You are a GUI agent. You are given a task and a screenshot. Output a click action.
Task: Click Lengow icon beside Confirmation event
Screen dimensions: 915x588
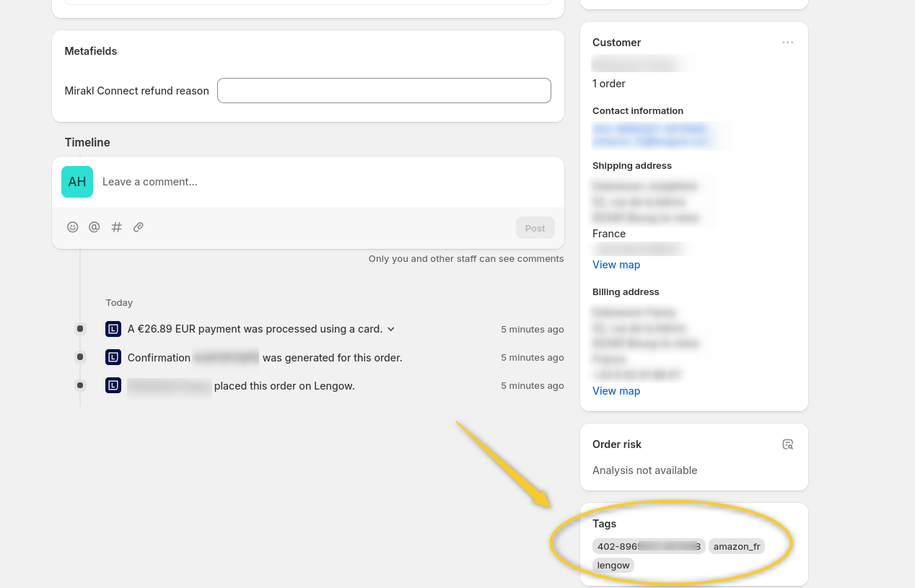113,357
